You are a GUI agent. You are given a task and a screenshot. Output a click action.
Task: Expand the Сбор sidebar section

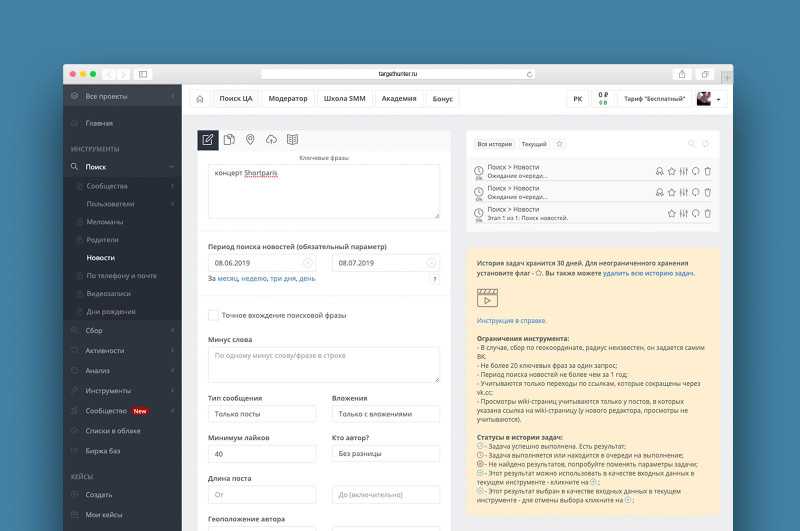[172, 331]
